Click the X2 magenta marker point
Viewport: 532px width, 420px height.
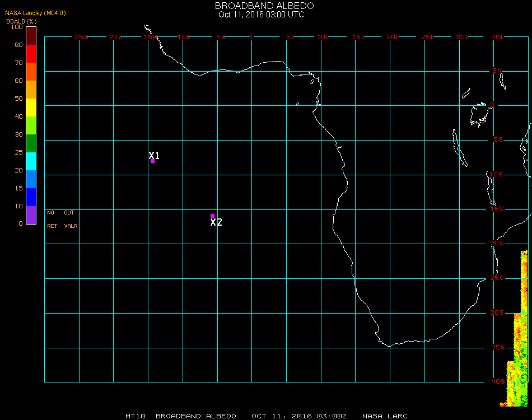[212, 216]
